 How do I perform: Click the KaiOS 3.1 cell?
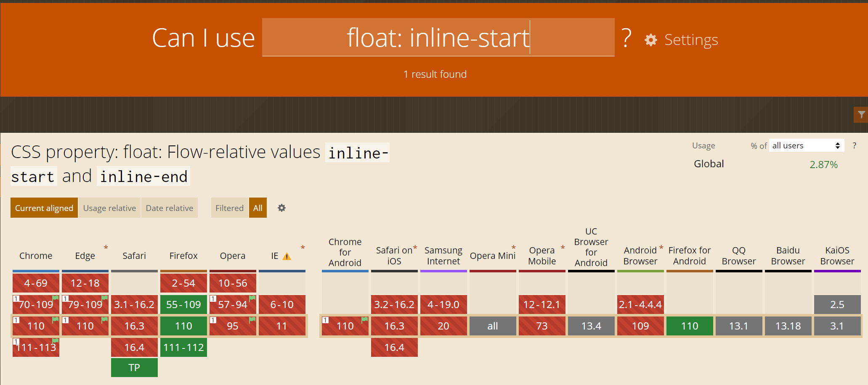pyautogui.click(x=837, y=326)
